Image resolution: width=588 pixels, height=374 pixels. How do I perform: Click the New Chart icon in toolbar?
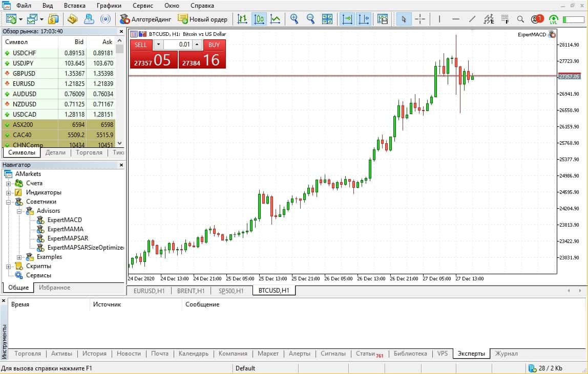[11, 19]
